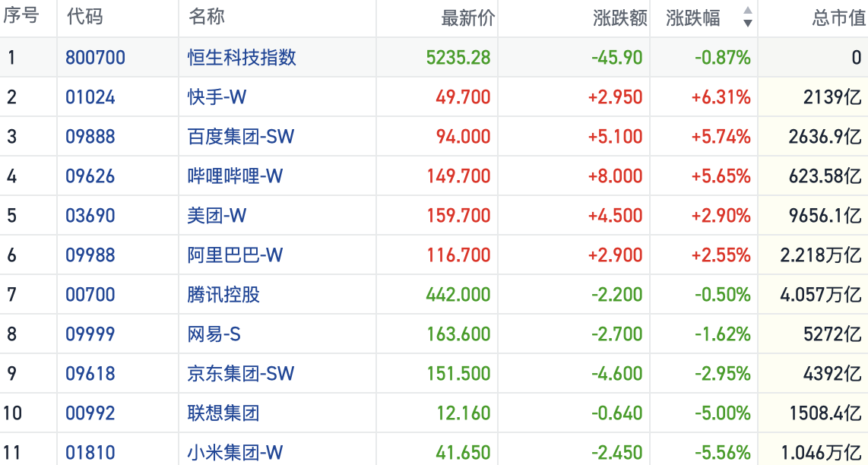868x465 pixels.
Task: Select the -0.87% index change value
Action: click(x=724, y=58)
